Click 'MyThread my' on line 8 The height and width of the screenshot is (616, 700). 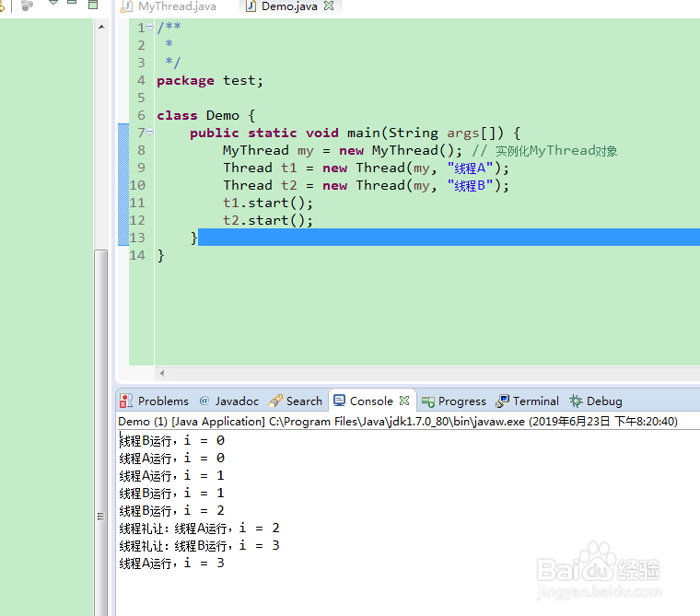[x=268, y=150]
